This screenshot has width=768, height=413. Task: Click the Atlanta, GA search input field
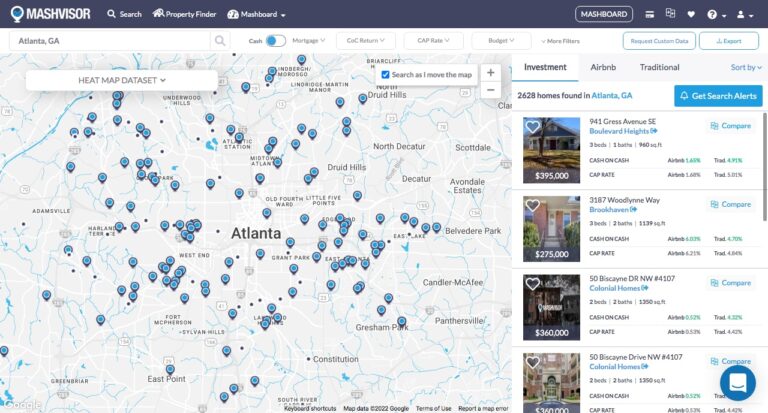[110, 41]
